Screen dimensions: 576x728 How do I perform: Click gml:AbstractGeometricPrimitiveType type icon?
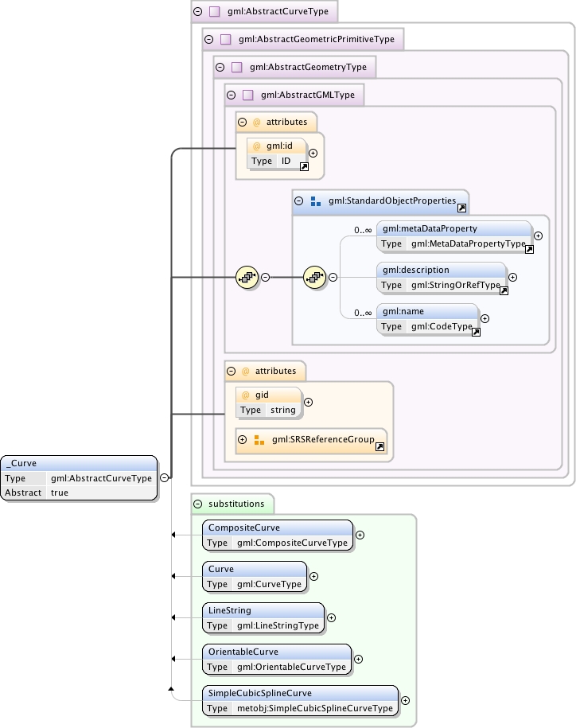(x=226, y=40)
